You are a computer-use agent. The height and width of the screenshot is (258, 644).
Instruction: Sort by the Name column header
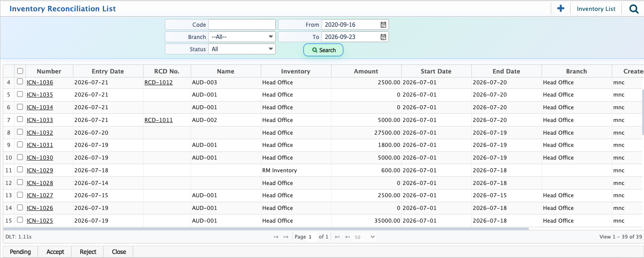pyautogui.click(x=226, y=71)
